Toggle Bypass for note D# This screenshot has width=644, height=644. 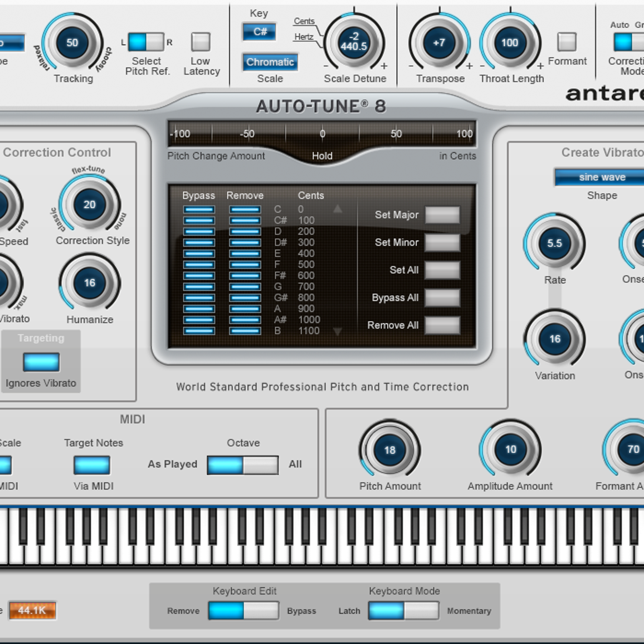click(x=199, y=243)
